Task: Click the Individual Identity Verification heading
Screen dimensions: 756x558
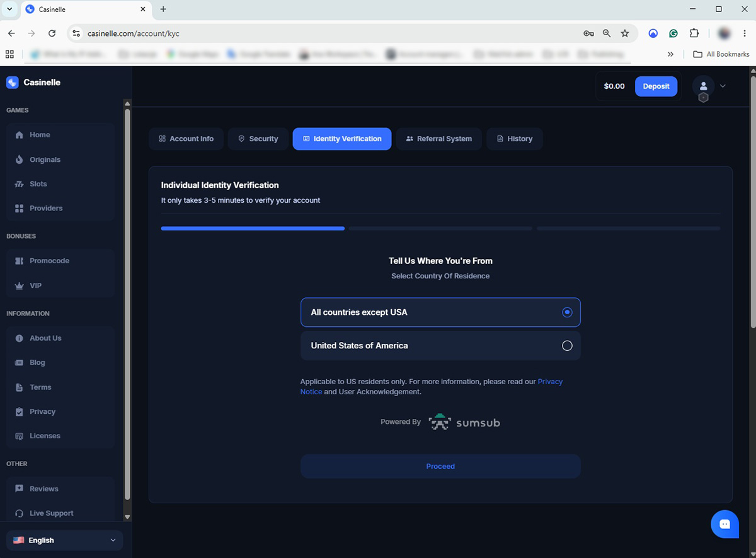Action: point(220,185)
